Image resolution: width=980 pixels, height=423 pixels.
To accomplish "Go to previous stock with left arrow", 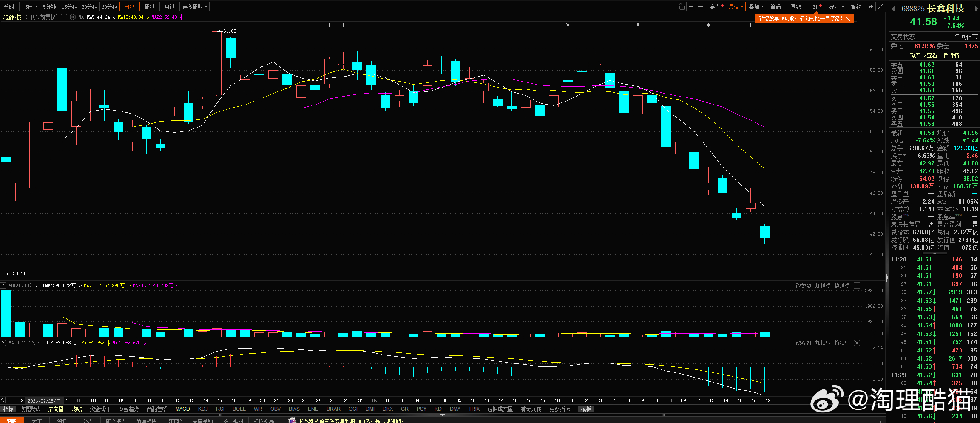I will click(x=893, y=9).
